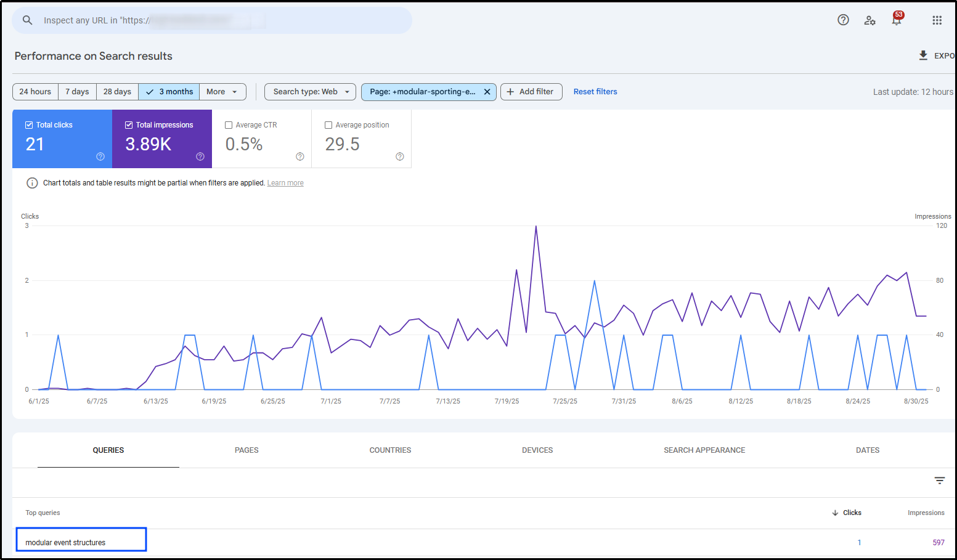Toggle the Total impressions checkbox
Screen dimensions: 957x560
[x=129, y=125]
